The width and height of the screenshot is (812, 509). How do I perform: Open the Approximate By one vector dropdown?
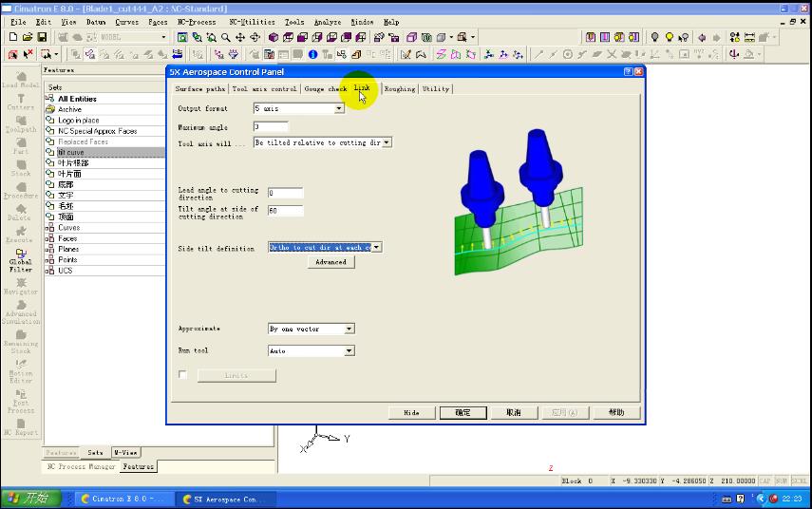click(349, 329)
